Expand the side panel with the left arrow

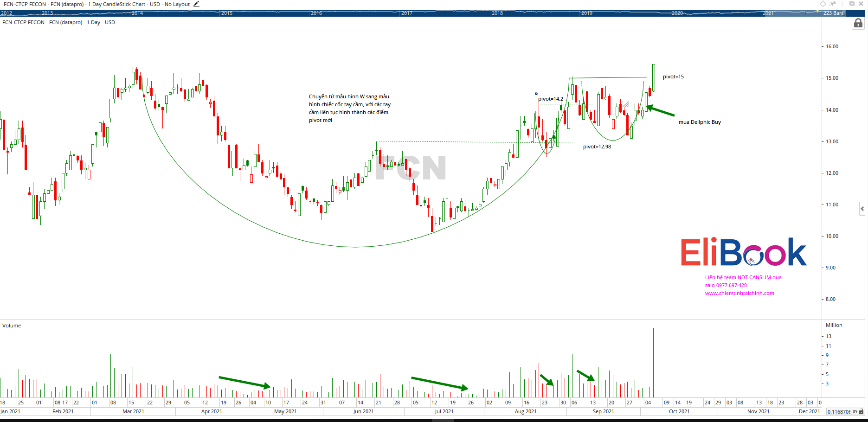(862, 209)
